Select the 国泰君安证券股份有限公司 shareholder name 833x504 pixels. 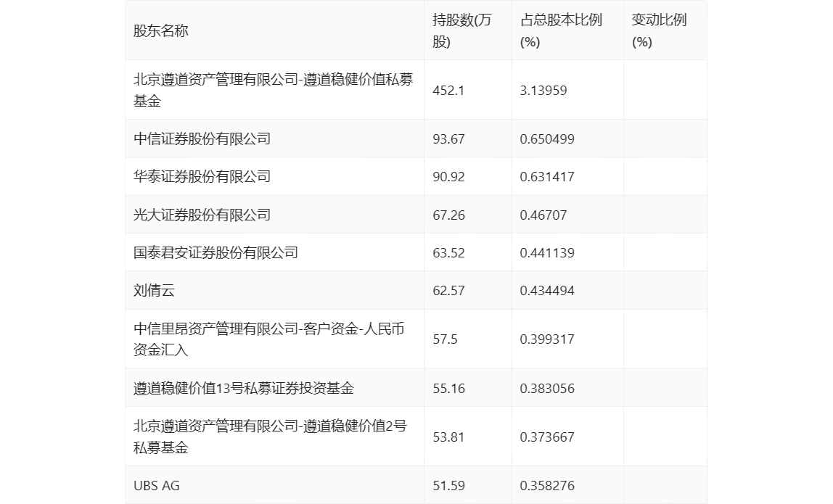[216, 252]
